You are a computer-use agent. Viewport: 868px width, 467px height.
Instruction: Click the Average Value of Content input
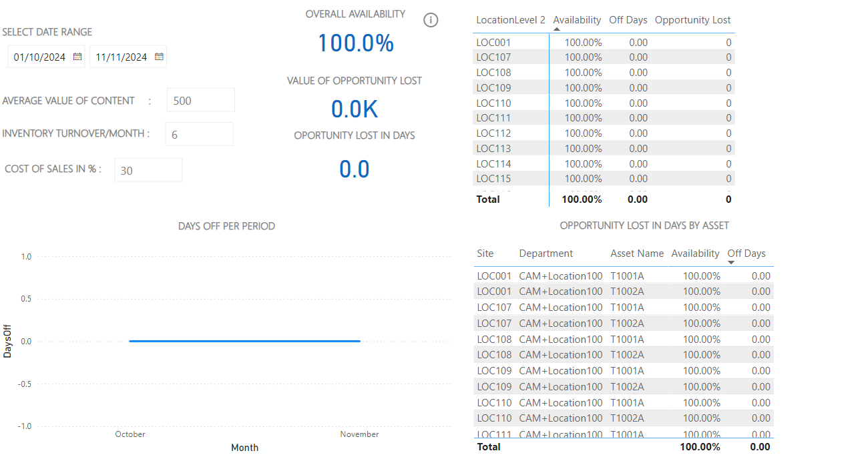tap(200, 101)
